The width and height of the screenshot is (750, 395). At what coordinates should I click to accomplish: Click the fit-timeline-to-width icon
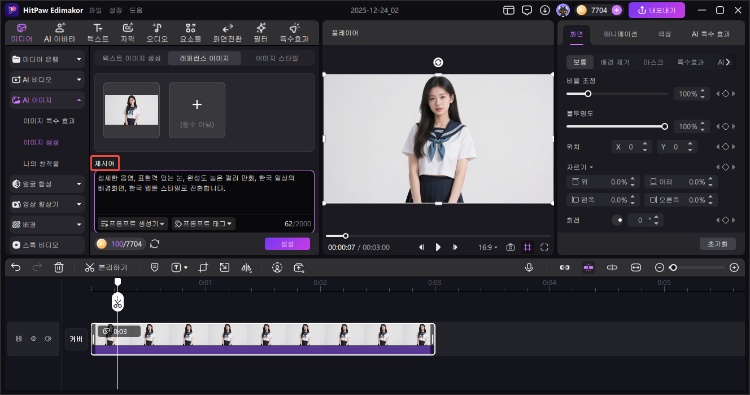tap(636, 268)
